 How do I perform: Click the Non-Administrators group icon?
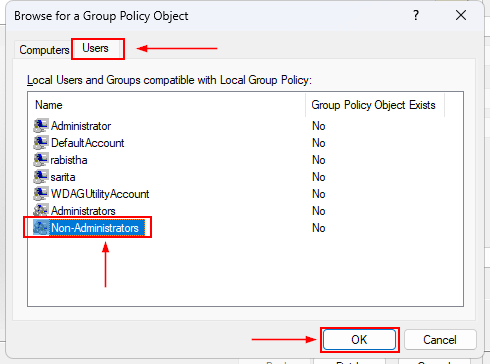coord(41,228)
